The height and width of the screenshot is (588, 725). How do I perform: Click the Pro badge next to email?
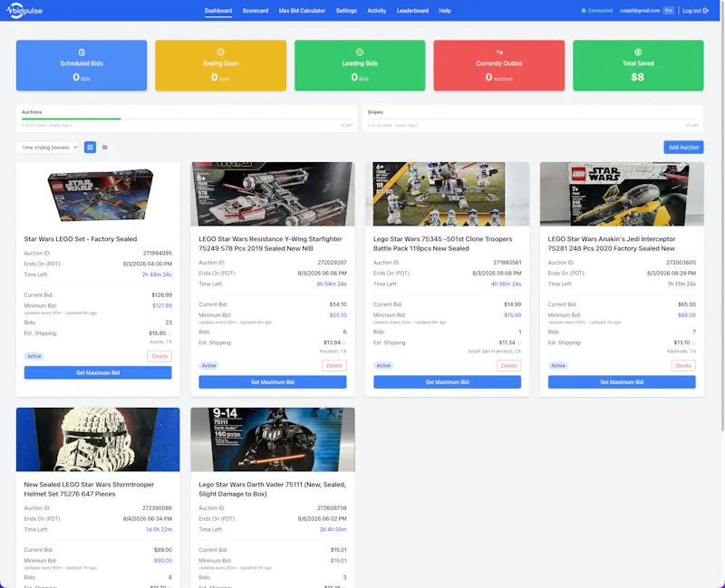(668, 11)
